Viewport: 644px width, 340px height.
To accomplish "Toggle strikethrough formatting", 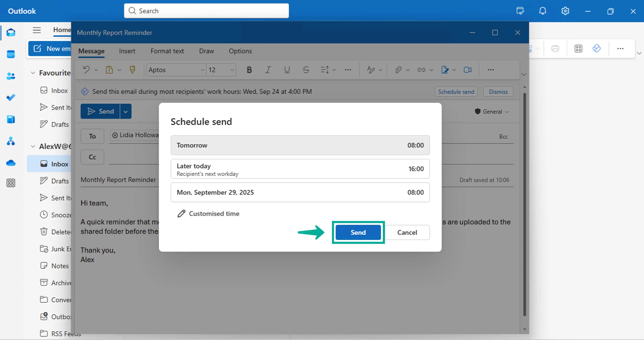I will (306, 70).
